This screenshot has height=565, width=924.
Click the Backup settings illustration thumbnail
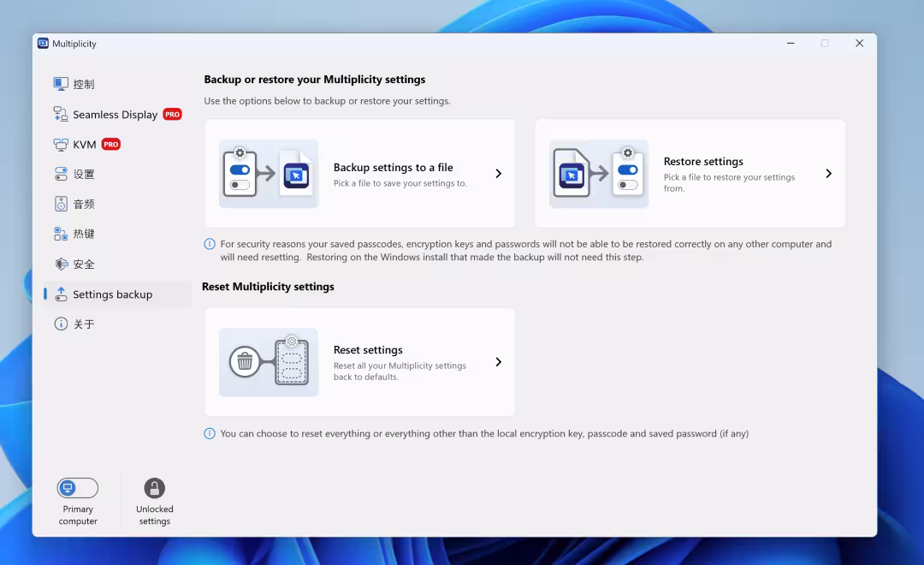coord(269,174)
